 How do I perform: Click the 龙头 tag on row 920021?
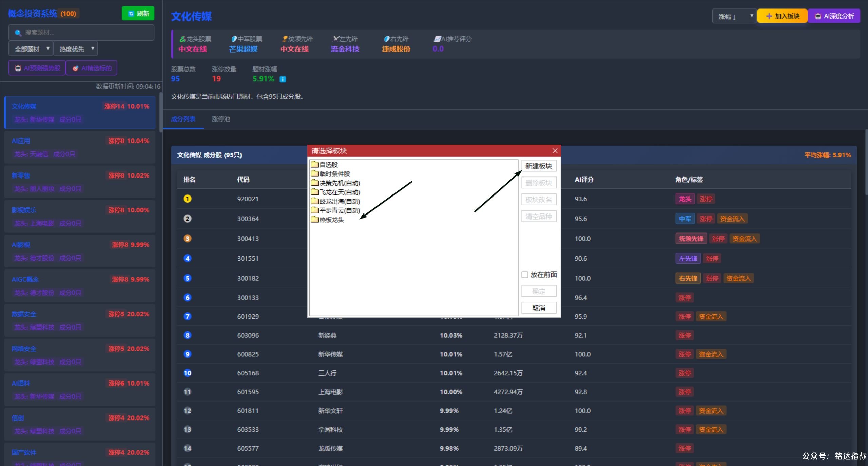[x=685, y=199]
